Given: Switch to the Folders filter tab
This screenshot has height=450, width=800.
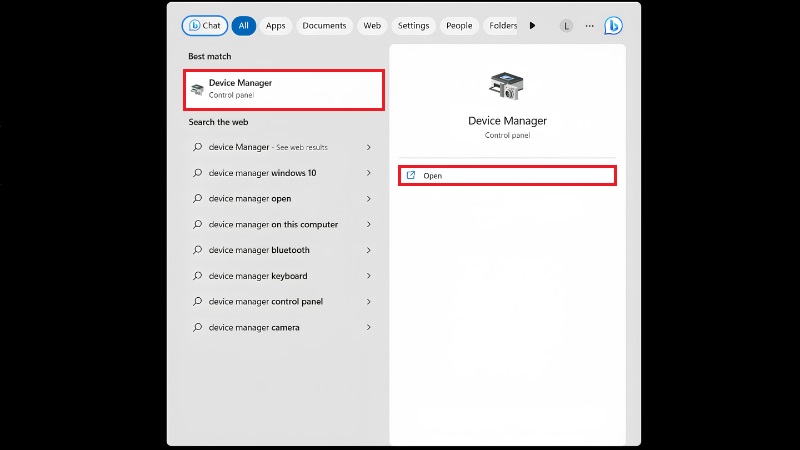Looking at the screenshot, I should [x=502, y=26].
